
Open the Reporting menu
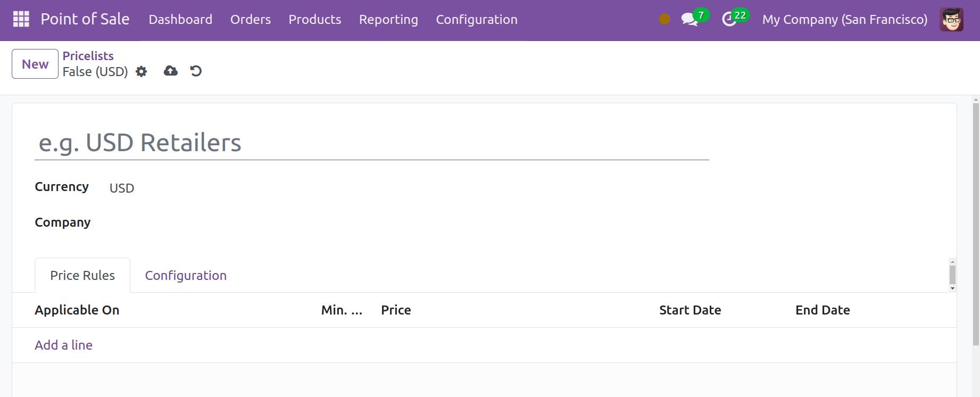click(388, 20)
